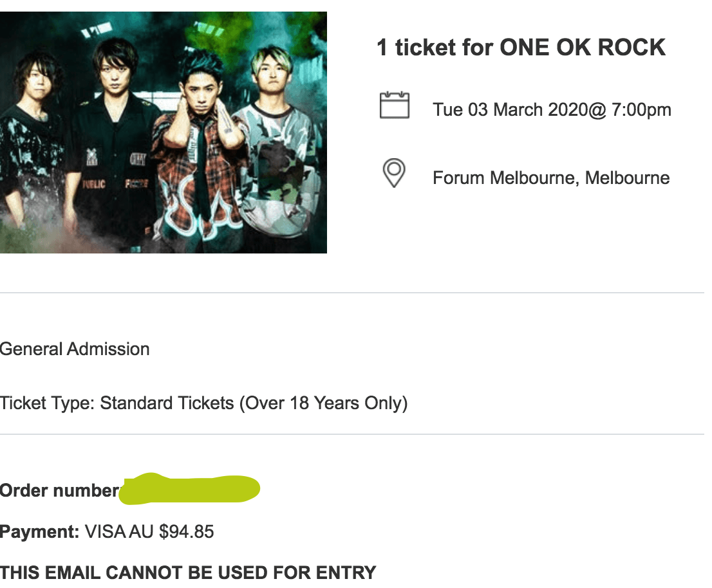This screenshot has width=712, height=588.
Task: Click the 'Order number' label
Action: (x=59, y=491)
